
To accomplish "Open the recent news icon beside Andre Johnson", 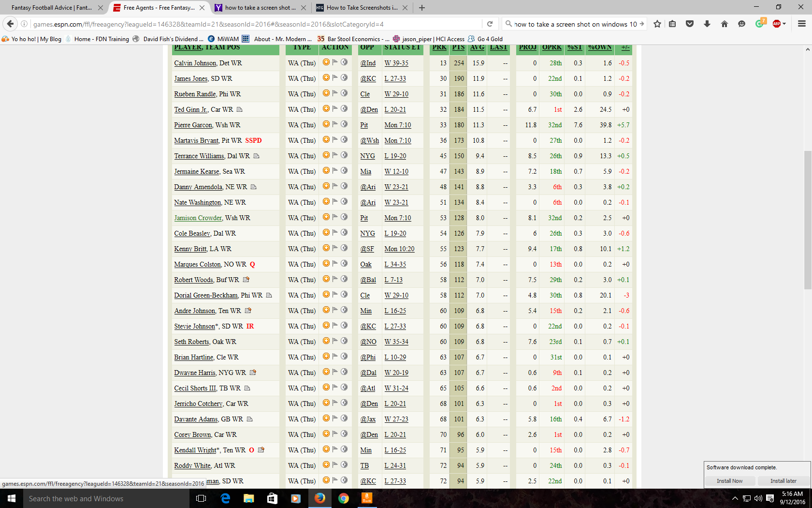I will click(x=248, y=310).
